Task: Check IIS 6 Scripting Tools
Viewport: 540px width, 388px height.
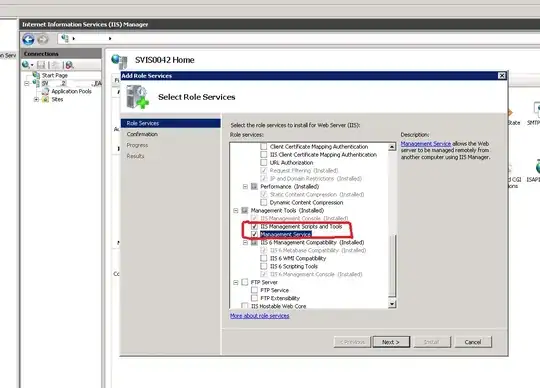Action: point(263,266)
